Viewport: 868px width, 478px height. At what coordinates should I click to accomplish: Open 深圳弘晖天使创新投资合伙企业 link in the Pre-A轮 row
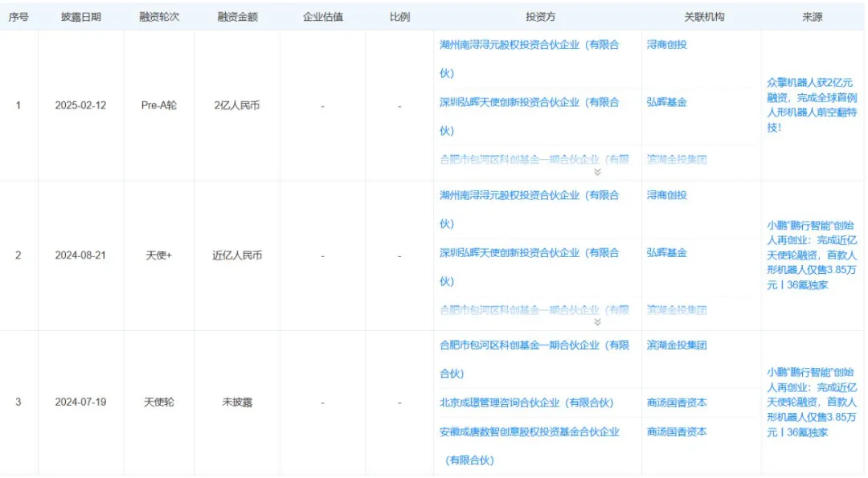(x=529, y=116)
